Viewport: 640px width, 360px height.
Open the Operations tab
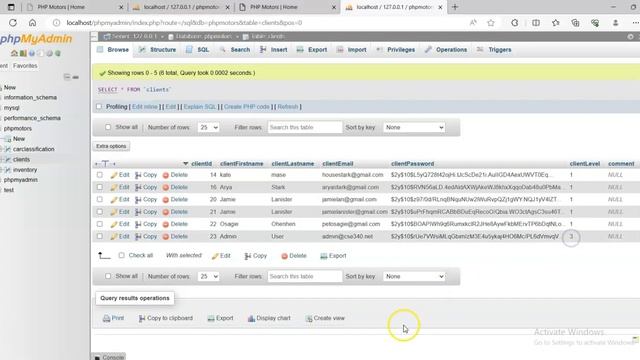(446, 50)
